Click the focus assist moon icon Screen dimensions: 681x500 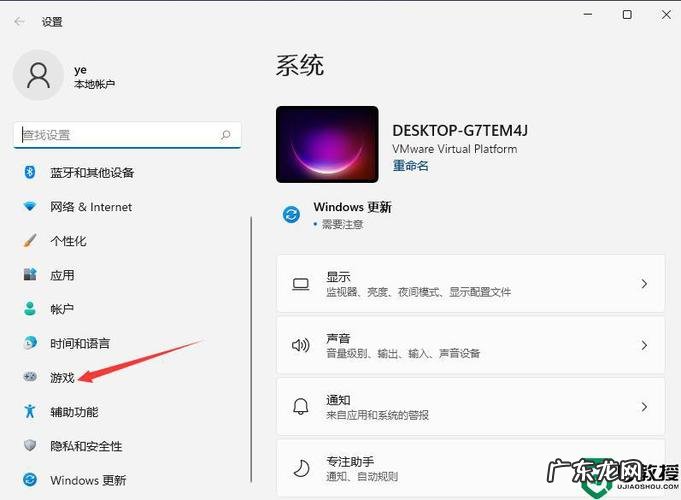pos(301,468)
